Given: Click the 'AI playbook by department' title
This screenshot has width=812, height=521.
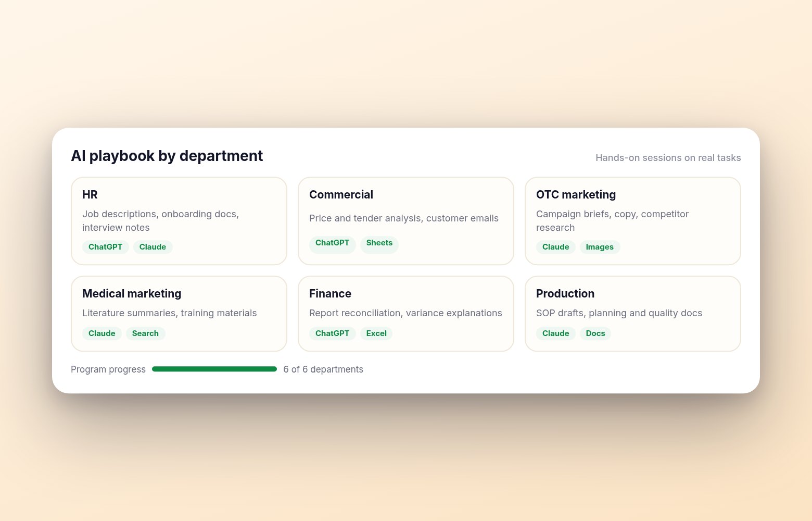Looking at the screenshot, I should [x=167, y=156].
